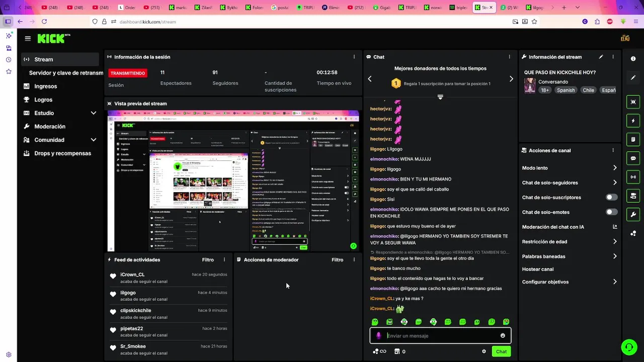This screenshot has height=362, width=644.
Task: Enable Chat de solo-suscriptores switch
Action: (612, 198)
